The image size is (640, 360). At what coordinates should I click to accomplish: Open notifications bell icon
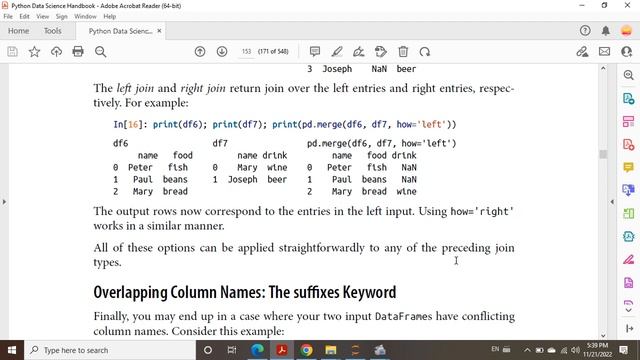coord(606,31)
